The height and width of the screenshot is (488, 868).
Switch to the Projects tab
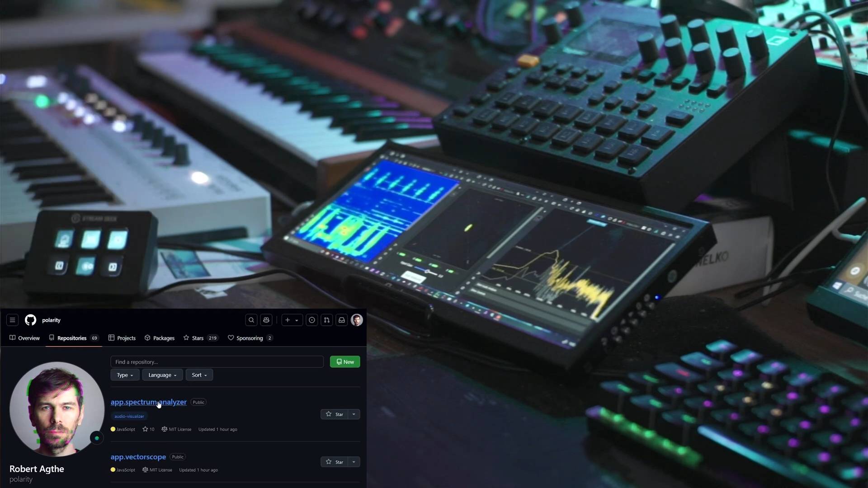pyautogui.click(x=126, y=338)
